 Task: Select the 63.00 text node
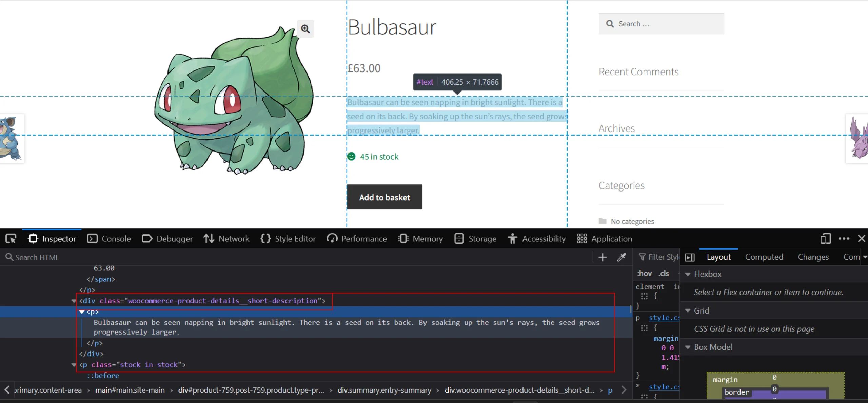click(x=104, y=268)
